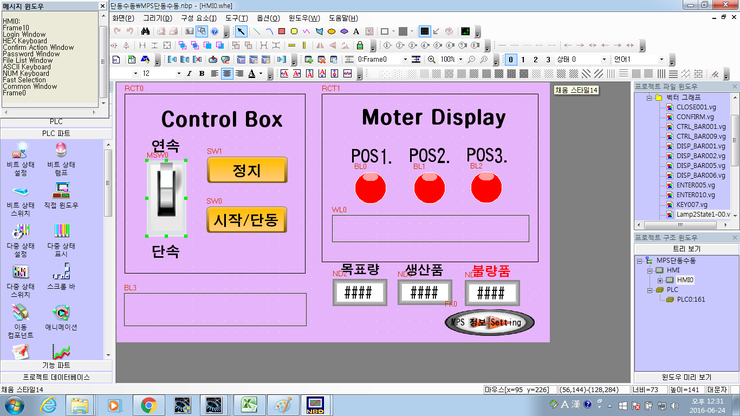This screenshot has width=740, height=416.
Task: Open the 옵션(O) menu
Action: point(268,18)
